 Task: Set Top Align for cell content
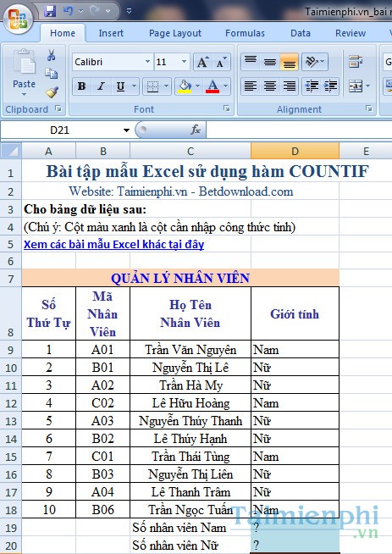[x=251, y=62]
